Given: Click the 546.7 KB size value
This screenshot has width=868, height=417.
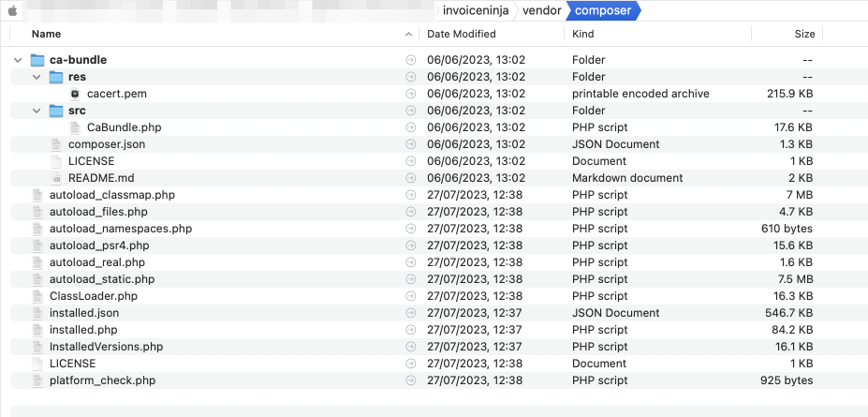Looking at the screenshot, I should (788, 313).
